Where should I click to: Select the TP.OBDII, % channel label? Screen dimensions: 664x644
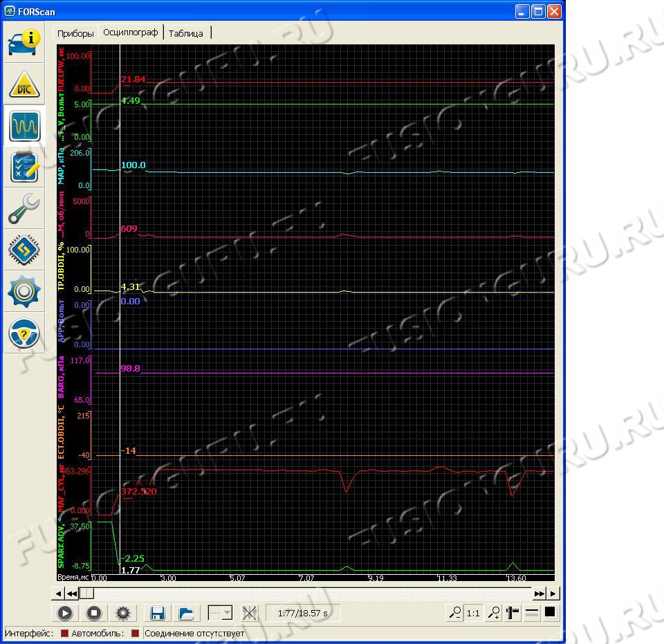point(61,266)
